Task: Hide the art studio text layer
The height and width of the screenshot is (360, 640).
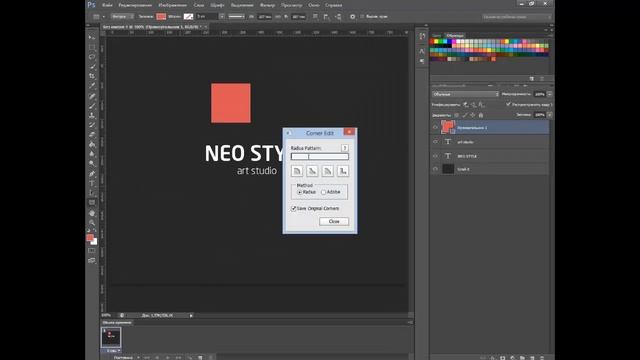Action: tap(435, 142)
